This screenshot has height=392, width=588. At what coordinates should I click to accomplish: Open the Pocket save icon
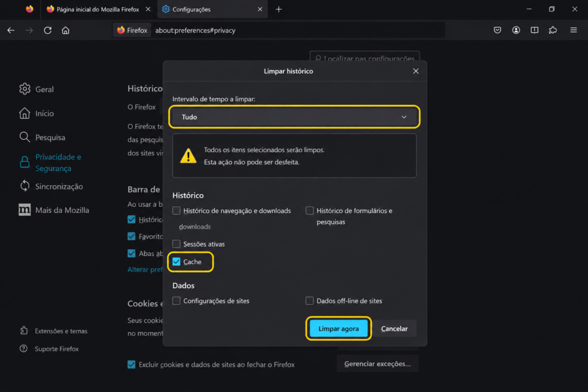[497, 30]
